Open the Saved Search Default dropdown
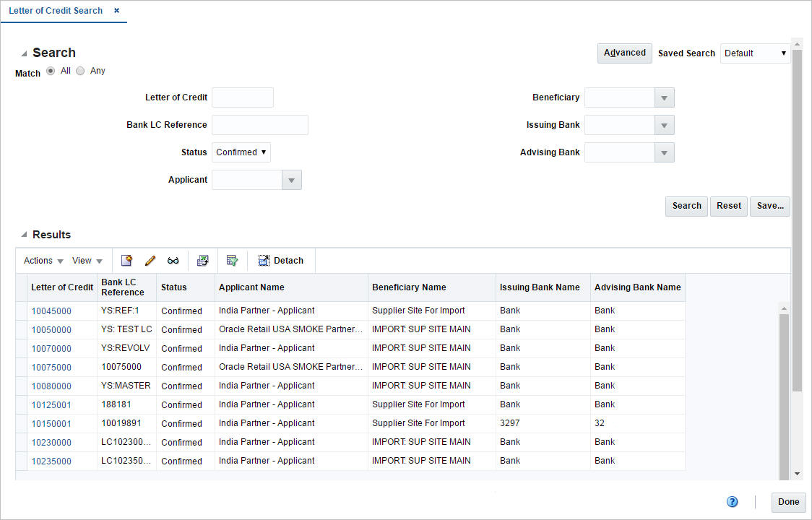Image resolution: width=812 pixels, height=520 pixels. (754, 53)
